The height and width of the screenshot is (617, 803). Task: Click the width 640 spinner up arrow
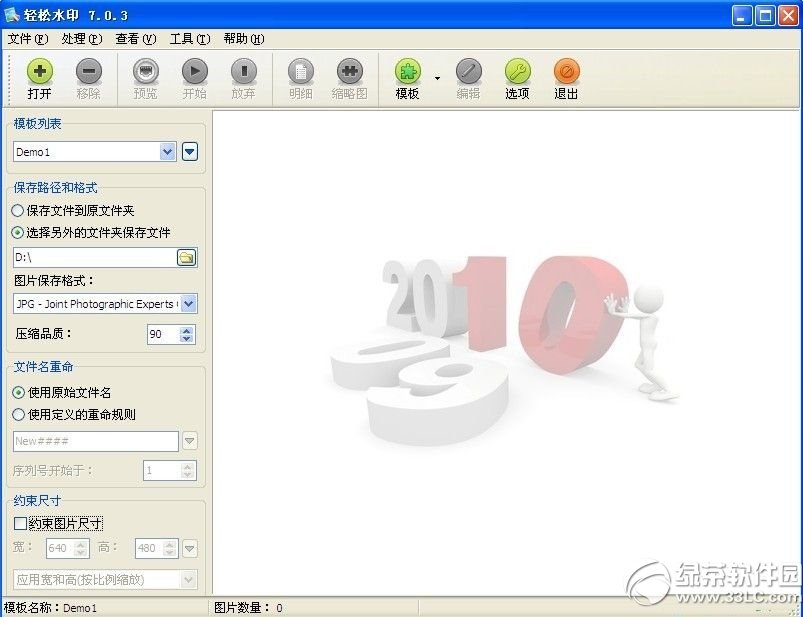point(80,544)
